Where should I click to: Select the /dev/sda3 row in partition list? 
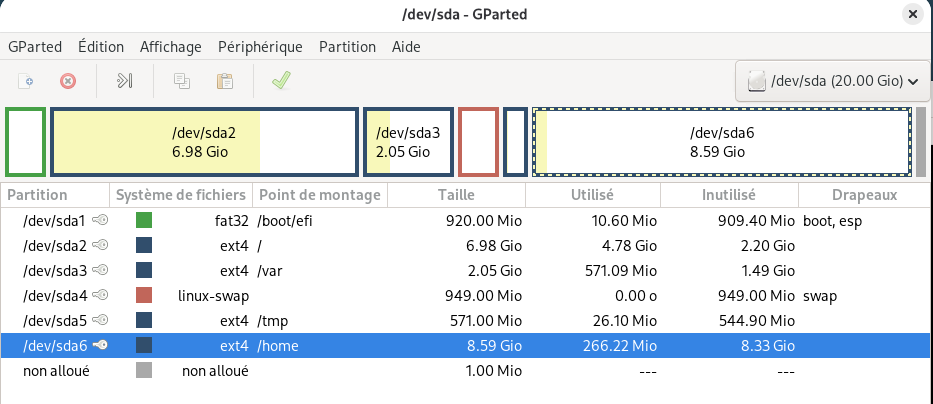(400, 270)
